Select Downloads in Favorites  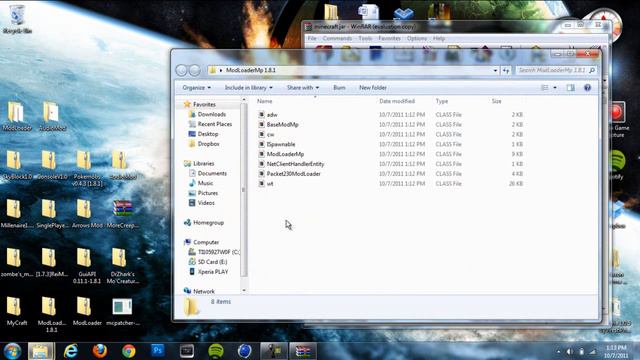coord(212,114)
